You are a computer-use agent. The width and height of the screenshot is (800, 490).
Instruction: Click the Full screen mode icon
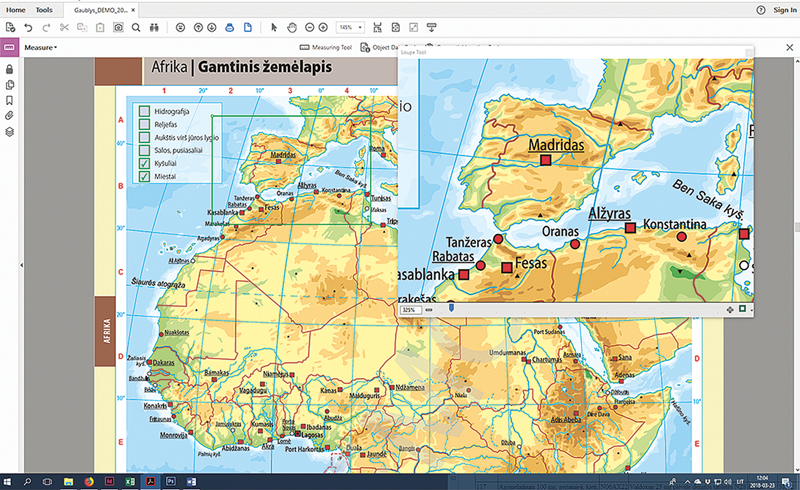click(x=413, y=28)
